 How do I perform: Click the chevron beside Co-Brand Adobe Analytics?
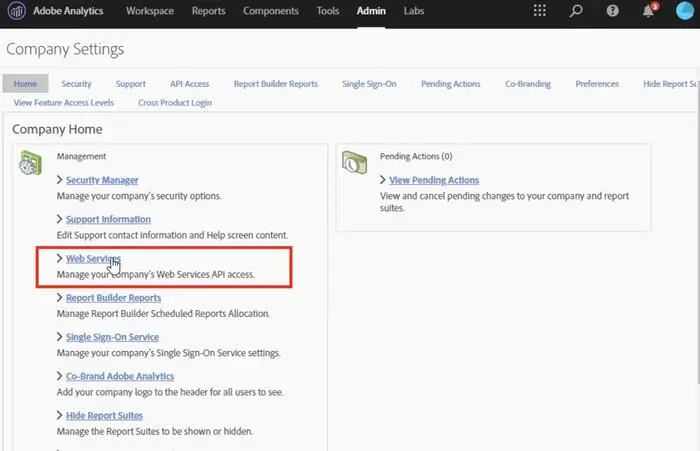pyautogui.click(x=59, y=376)
